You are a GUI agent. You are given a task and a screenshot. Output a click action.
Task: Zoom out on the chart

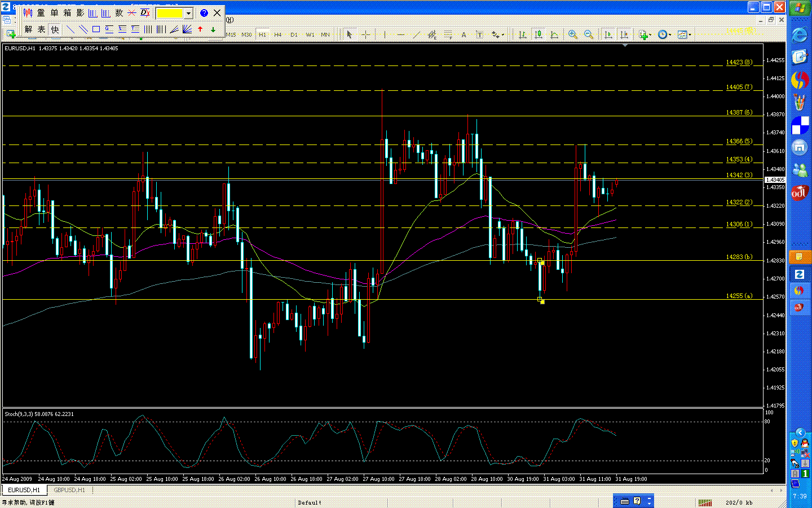[589, 35]
